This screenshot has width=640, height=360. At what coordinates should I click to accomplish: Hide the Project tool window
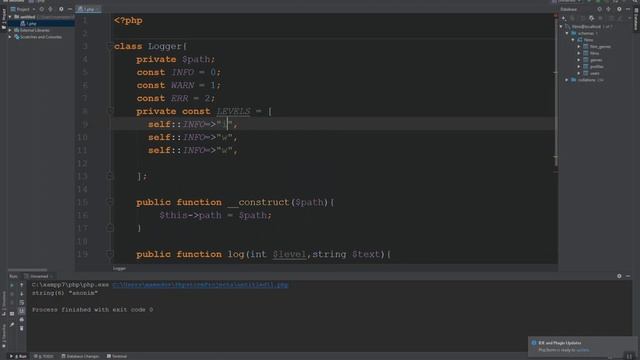click(x=70, y=9)
